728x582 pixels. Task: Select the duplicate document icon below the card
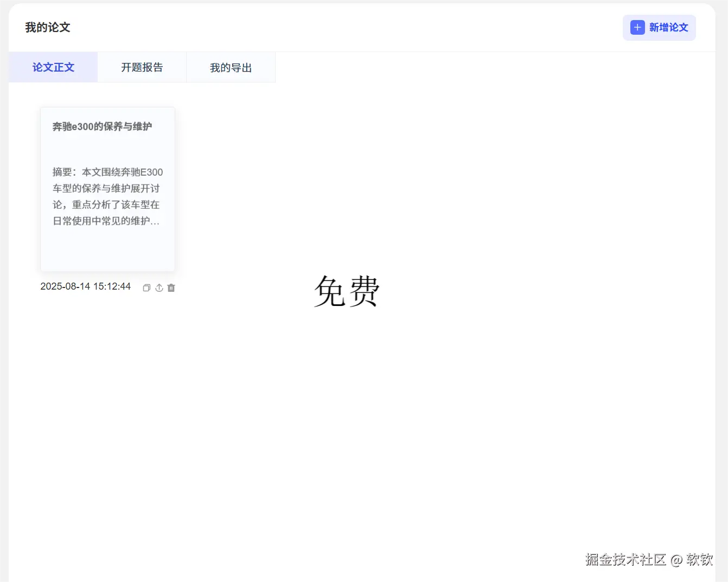146,287
